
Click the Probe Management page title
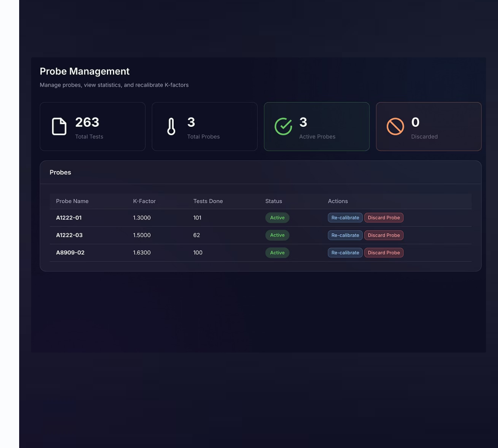point(84,71)
